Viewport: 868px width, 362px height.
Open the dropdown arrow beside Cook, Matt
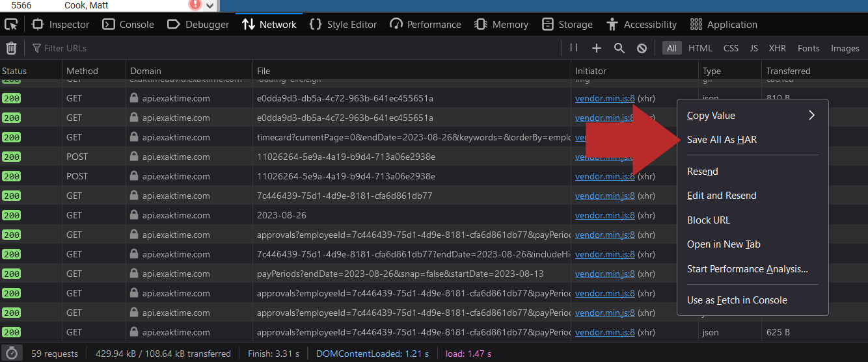[210, 5]
